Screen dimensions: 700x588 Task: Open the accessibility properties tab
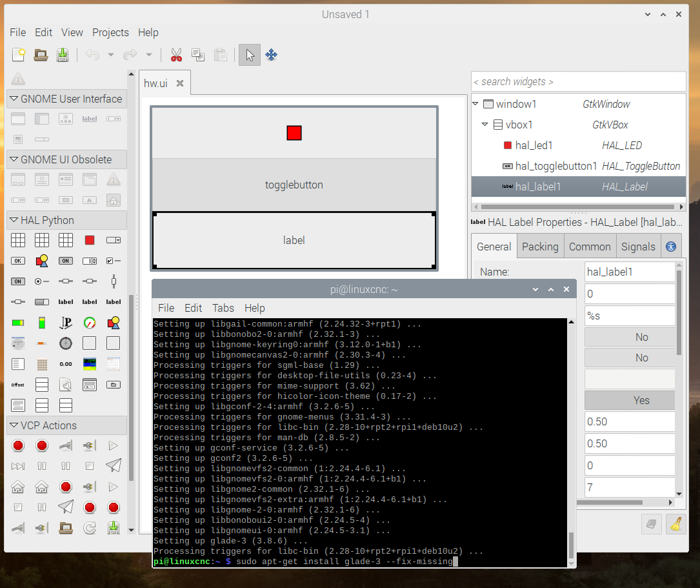pyautogui.click(x=671, y=247)
